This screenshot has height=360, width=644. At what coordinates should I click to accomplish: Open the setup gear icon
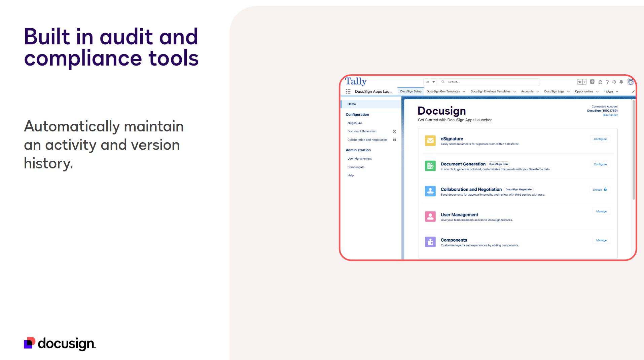click(x=614, y=82)
